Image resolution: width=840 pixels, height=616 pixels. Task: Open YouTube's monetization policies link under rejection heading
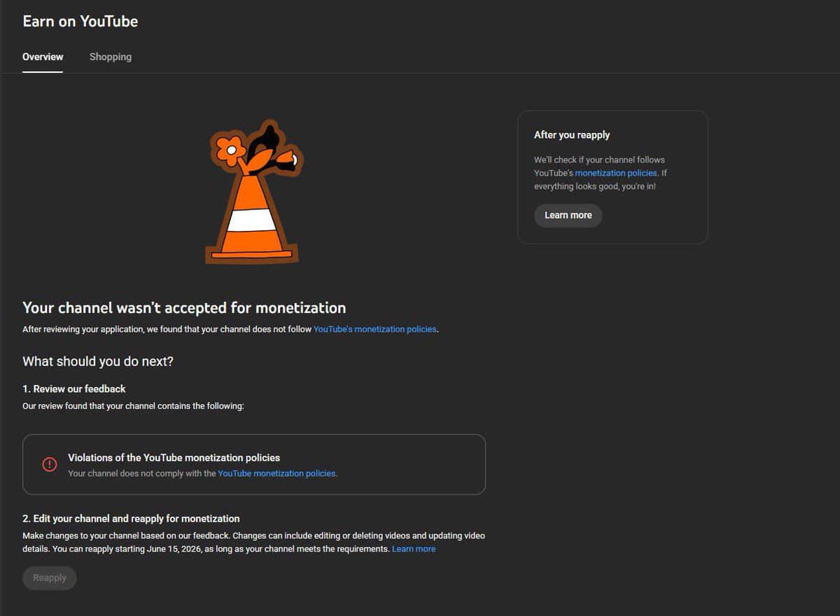(375, 329)
